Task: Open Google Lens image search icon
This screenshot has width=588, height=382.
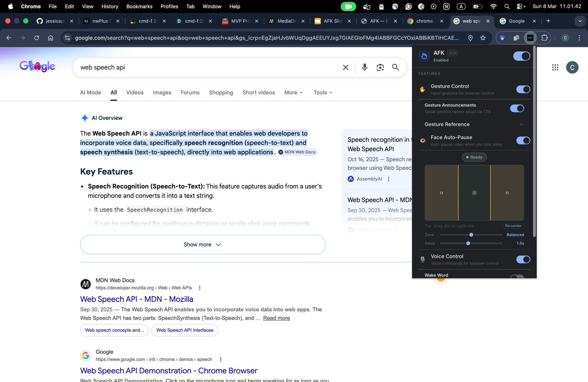Action: (x=380, y=67)
